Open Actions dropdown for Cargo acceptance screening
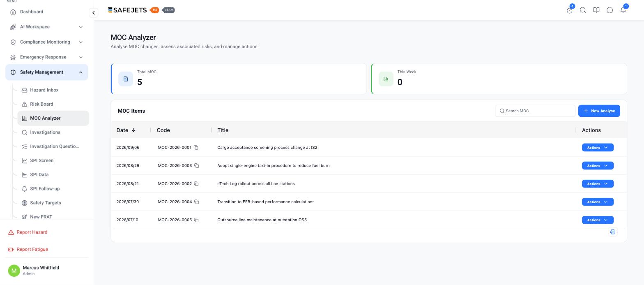This screenshot has width=644, height=285. click(x=598, y=148)
